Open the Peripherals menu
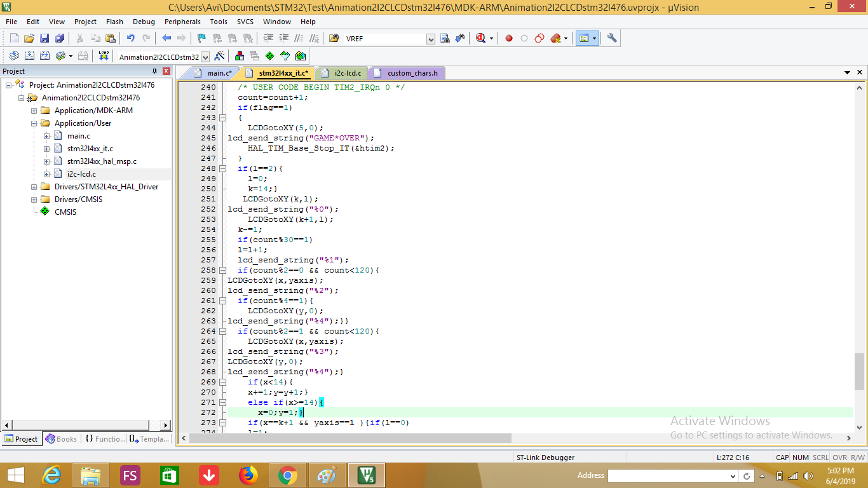The image size is (868, 488). click(x=182, y=22)
